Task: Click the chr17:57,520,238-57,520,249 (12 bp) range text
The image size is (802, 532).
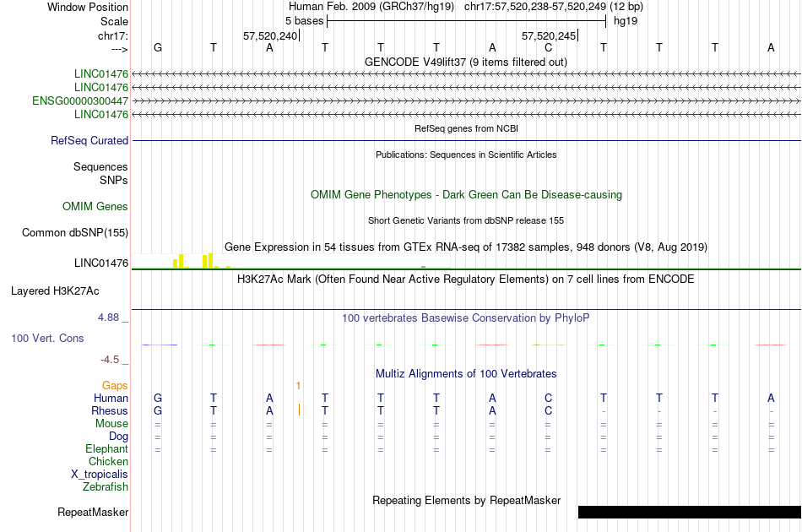Action: [x=554, y=7]
